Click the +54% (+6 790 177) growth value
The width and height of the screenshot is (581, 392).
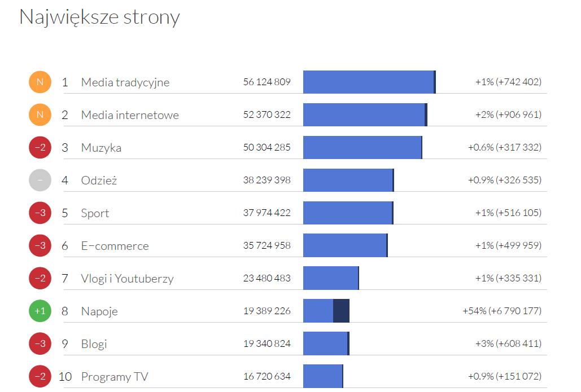501,311
